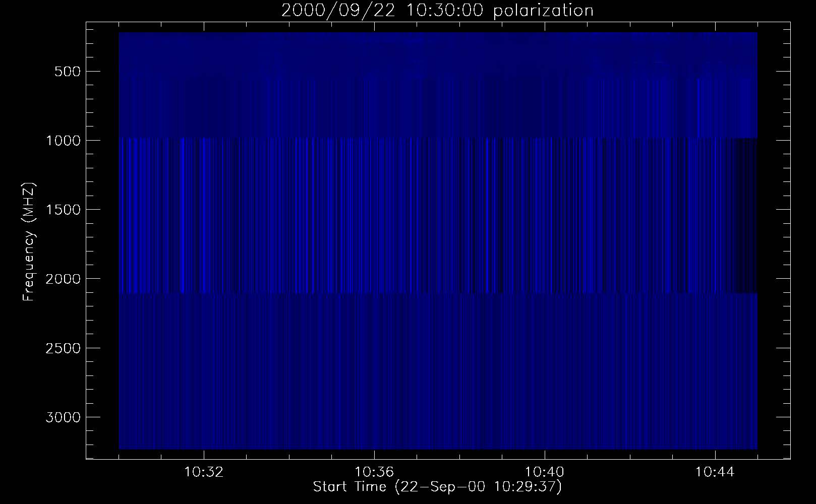Click the 1500 frequency tick label
This screenshot has height=504, width=816.
(x=62, y=210)
